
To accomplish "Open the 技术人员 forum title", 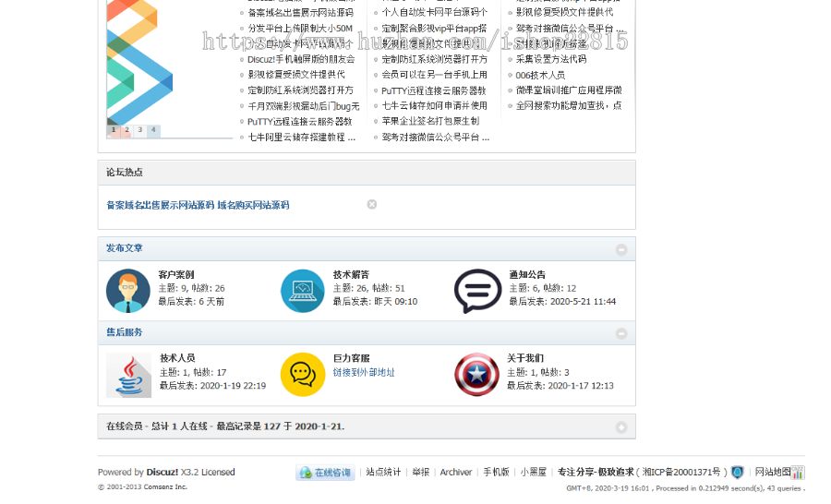I will (x=177, y=358).
